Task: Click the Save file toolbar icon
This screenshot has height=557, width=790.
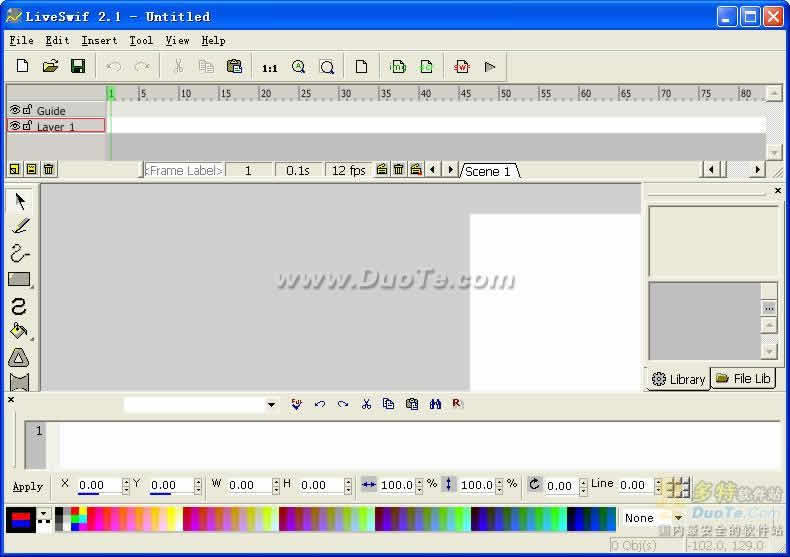Action: coord(78,67)
